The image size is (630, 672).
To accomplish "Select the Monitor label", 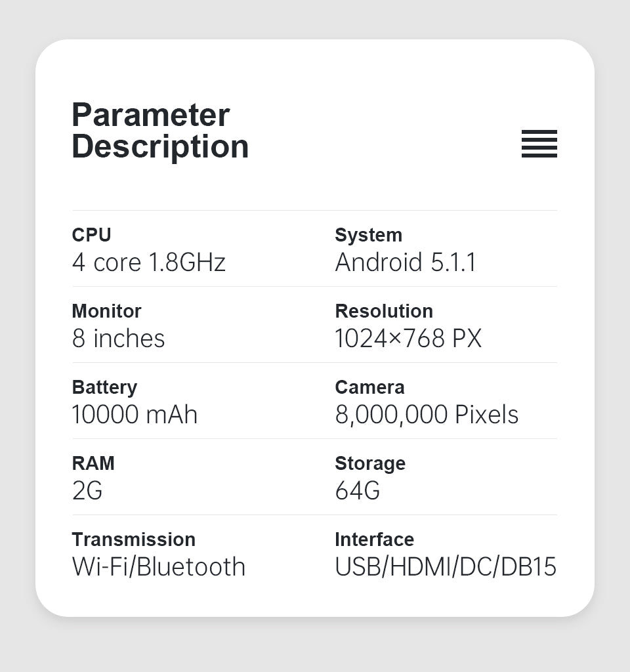I will coord(106,311).
